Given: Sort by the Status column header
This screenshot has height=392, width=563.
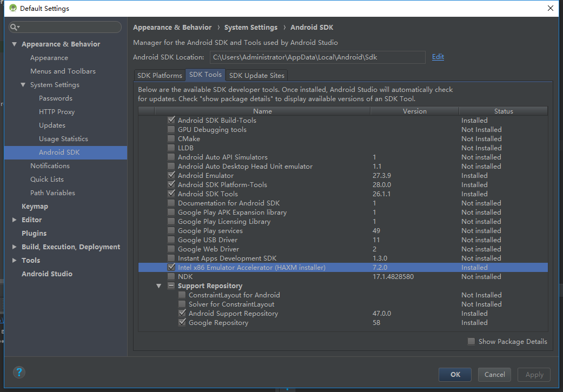Looking at the screenshot, I should pos(504,111).
